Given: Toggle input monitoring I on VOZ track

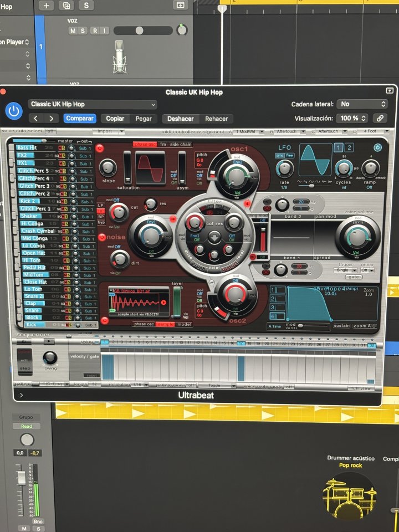Looking at the screenshot, I should (x=105, y=30).
